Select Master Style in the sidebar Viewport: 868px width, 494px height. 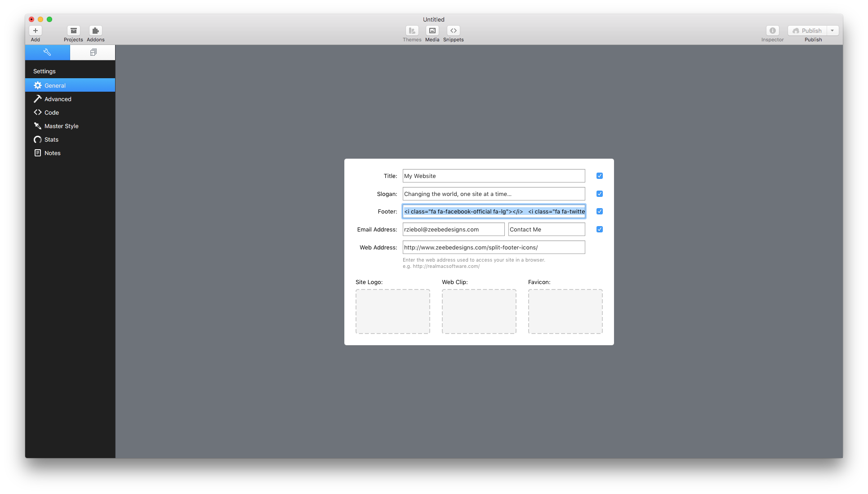coord(61,126)
